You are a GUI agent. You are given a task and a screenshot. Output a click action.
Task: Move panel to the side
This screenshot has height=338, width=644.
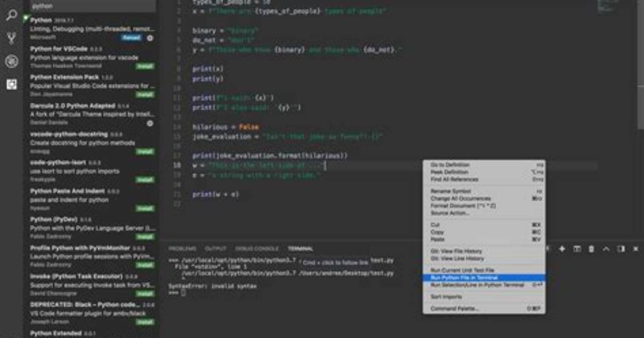pyautogui.click(x=621, y=249)
